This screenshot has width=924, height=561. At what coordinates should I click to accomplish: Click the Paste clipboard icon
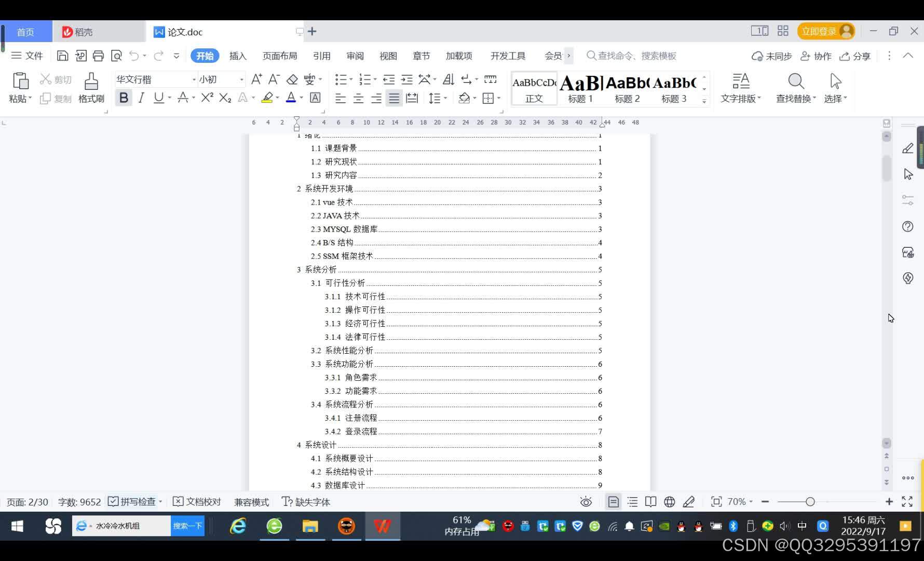pos(21,81)
